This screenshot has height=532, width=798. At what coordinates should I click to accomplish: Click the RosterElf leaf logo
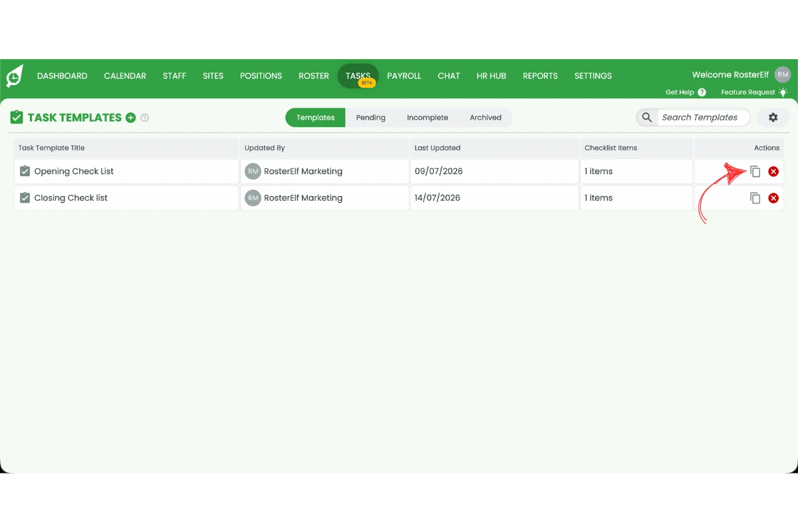pos(15,76)
